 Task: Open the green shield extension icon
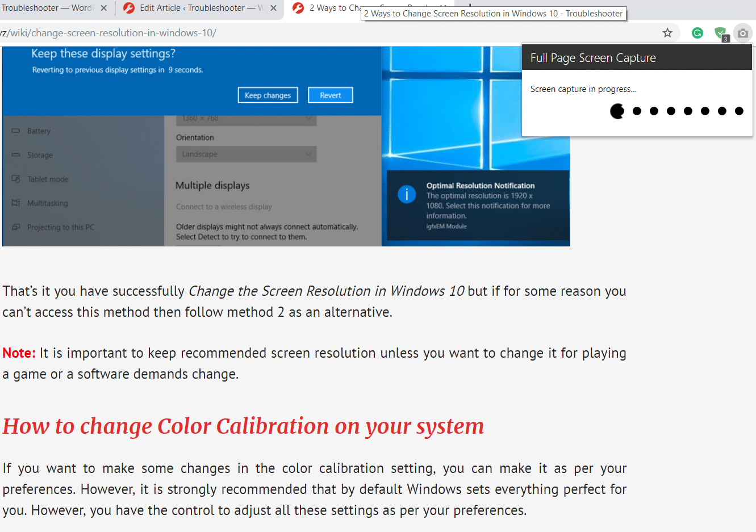point(720,33)
